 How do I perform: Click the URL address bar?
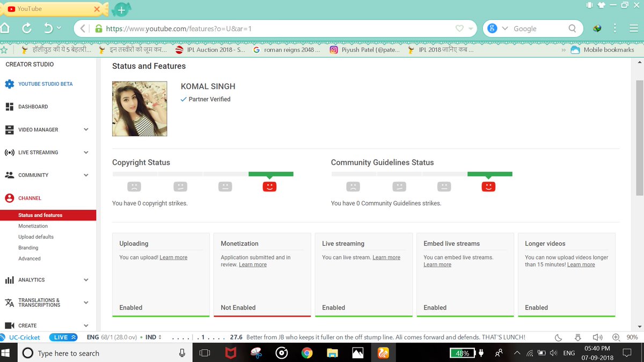coord(275,28)
